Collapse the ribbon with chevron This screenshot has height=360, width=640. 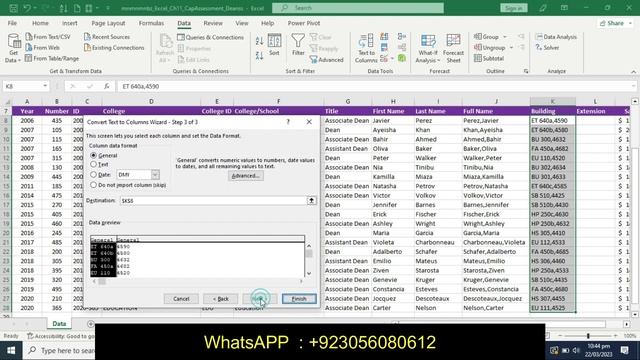click(633, 71)
